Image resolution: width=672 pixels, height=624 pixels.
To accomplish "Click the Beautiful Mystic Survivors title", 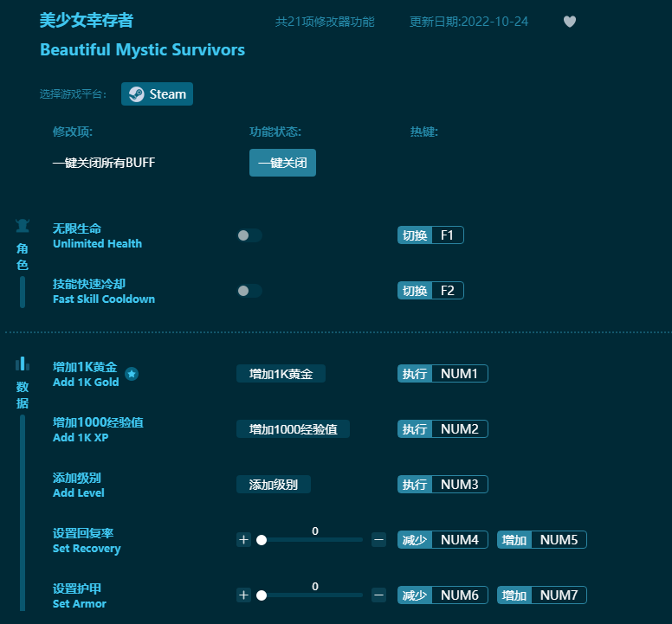I will pos(142,49).
